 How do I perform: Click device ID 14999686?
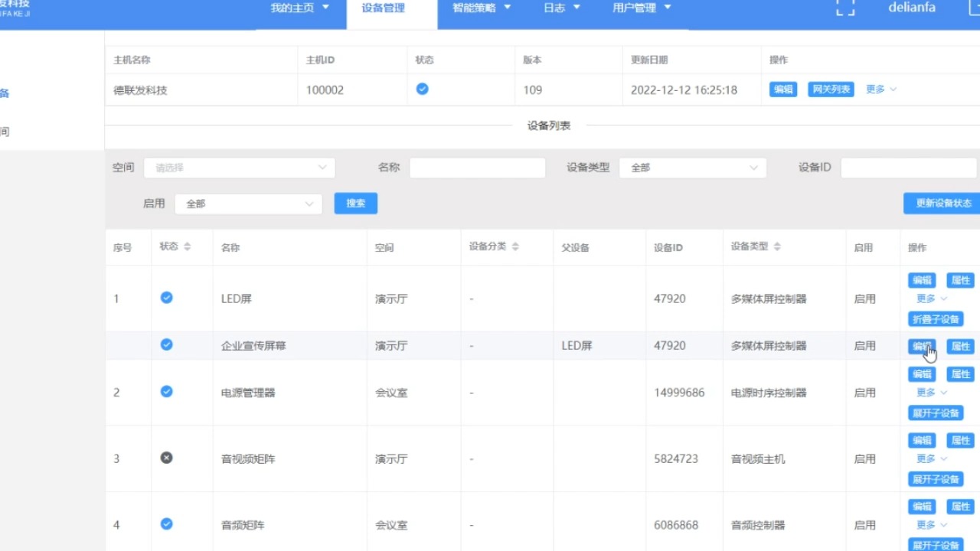point(679,393)
